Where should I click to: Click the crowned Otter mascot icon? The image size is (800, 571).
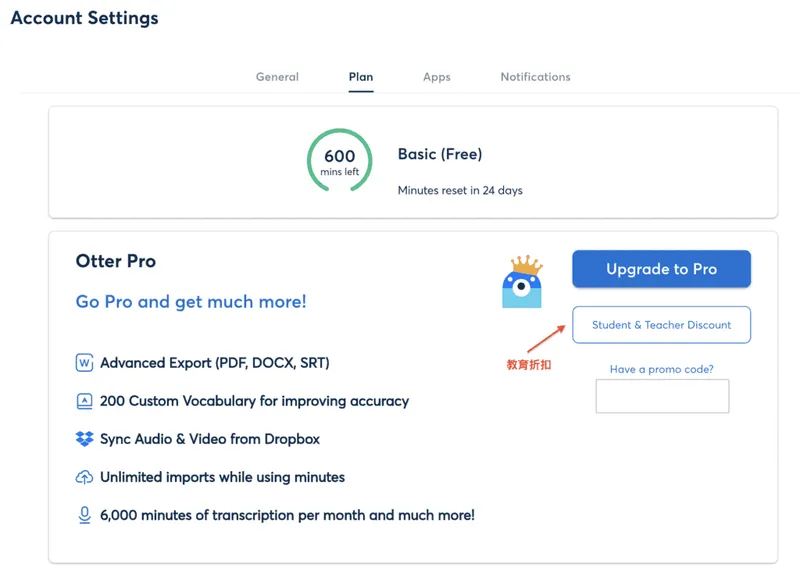point(521,282)
